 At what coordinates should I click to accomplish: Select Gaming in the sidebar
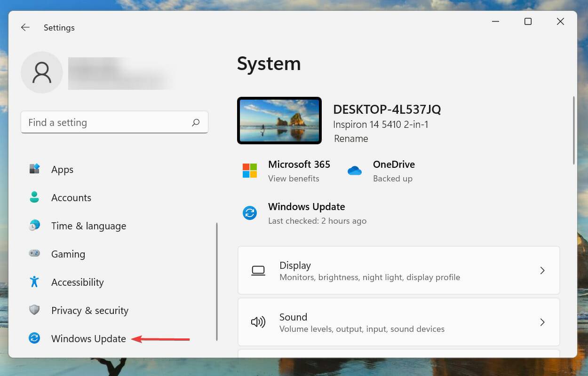[68, 254]
